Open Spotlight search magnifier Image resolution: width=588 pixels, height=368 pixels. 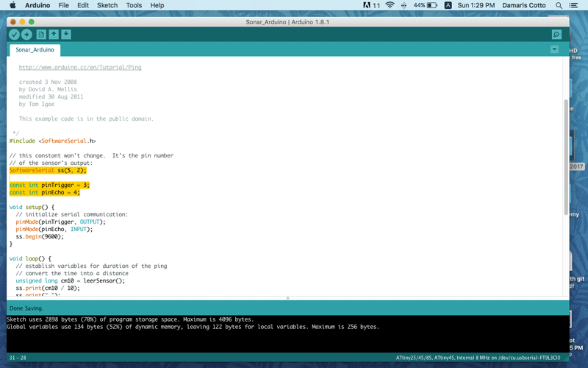(x=559, y=5)
